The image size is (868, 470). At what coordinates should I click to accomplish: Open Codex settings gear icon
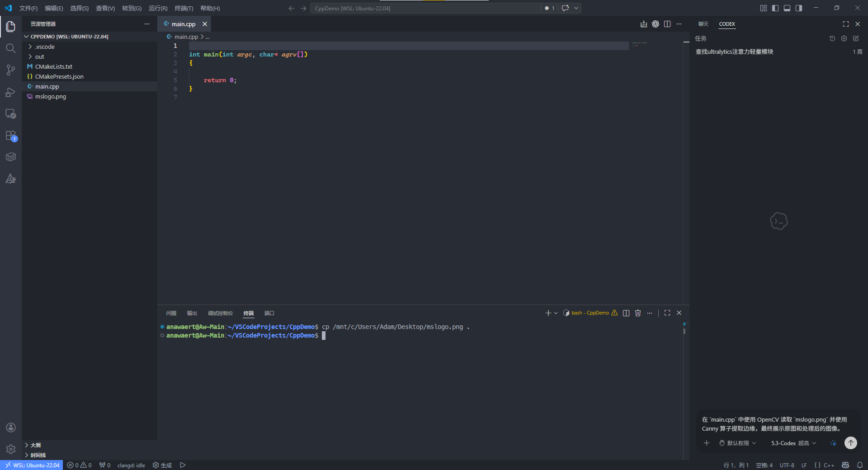coord(844,39)
